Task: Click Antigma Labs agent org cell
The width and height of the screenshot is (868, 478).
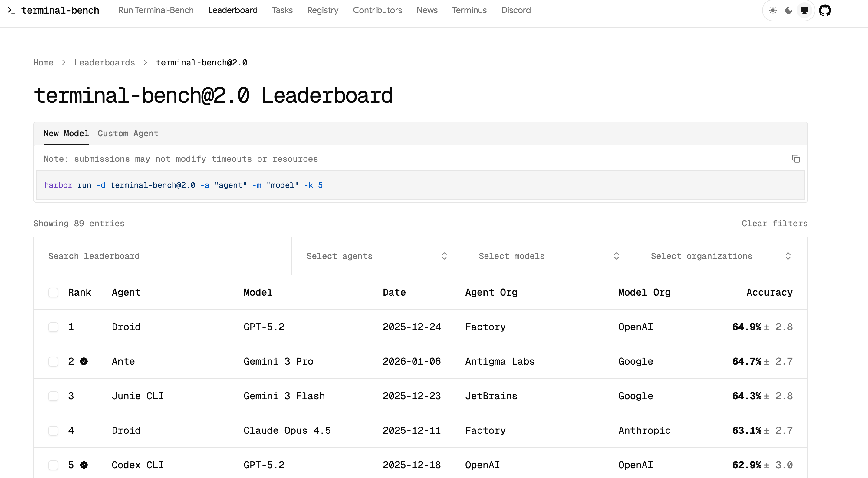Action: 500,361
